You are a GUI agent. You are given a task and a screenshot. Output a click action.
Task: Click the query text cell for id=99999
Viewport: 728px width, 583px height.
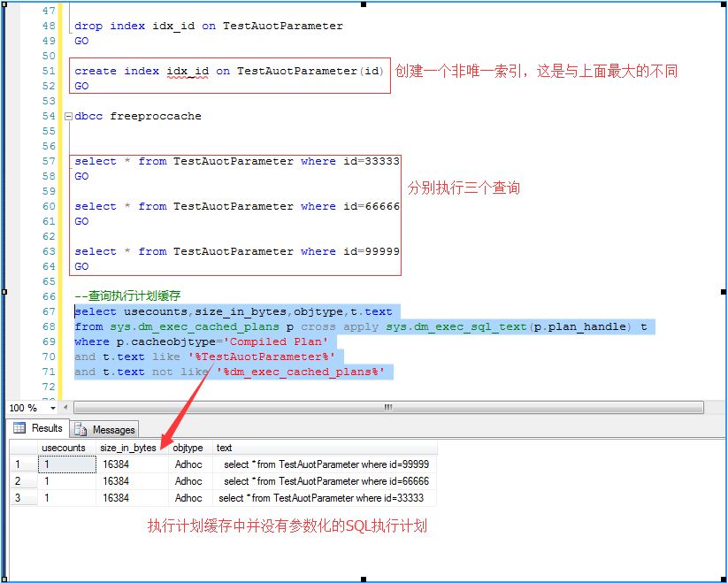click(x=326, y=464)
